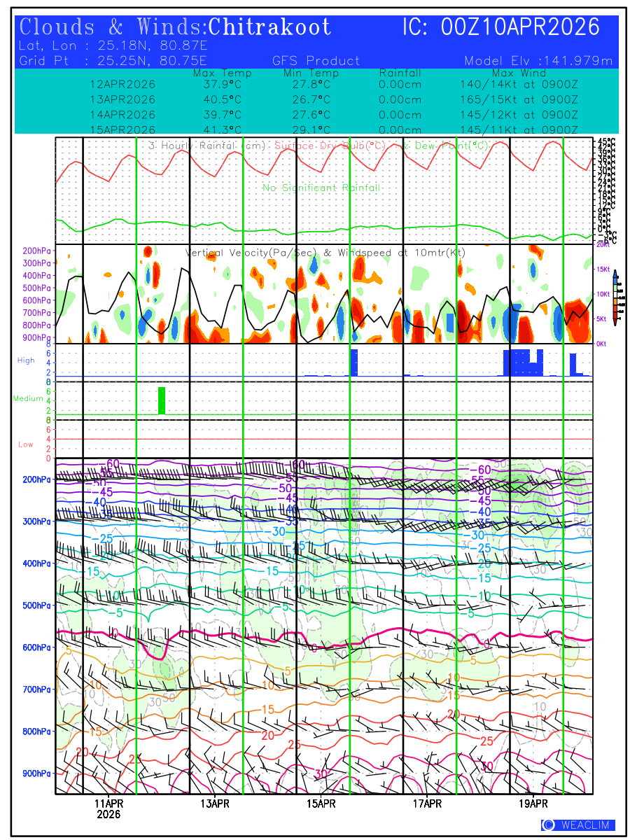Click the Rainfall column header

(x=400, y=73)
